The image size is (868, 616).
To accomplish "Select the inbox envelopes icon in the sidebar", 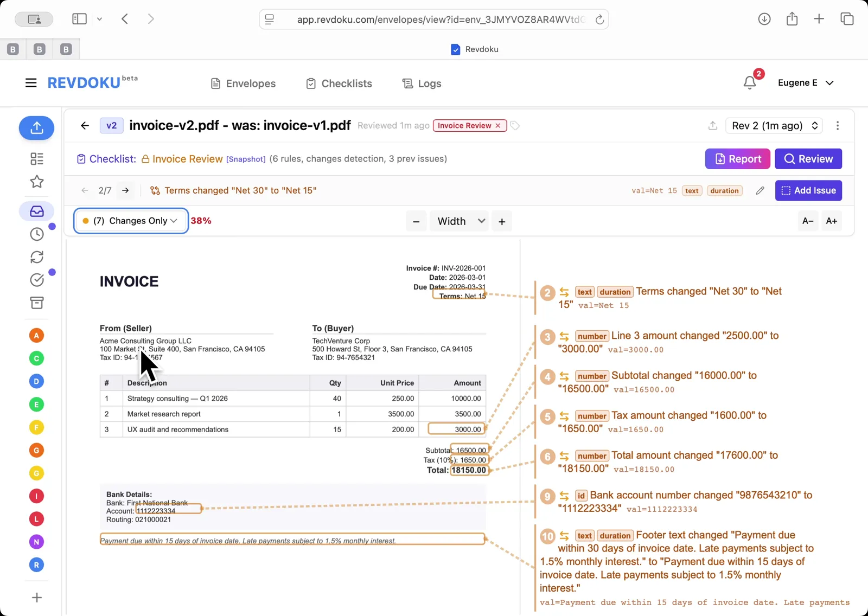I will [36, 211].
